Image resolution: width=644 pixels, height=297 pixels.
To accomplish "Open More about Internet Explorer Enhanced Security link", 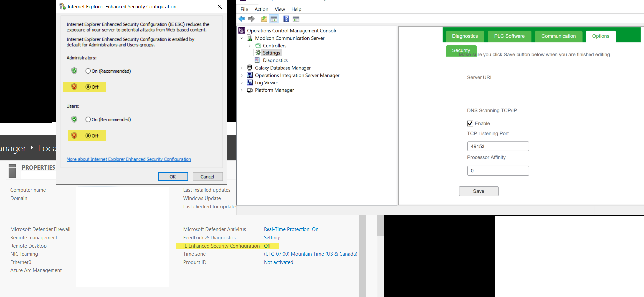I will (x=129, y=159).
